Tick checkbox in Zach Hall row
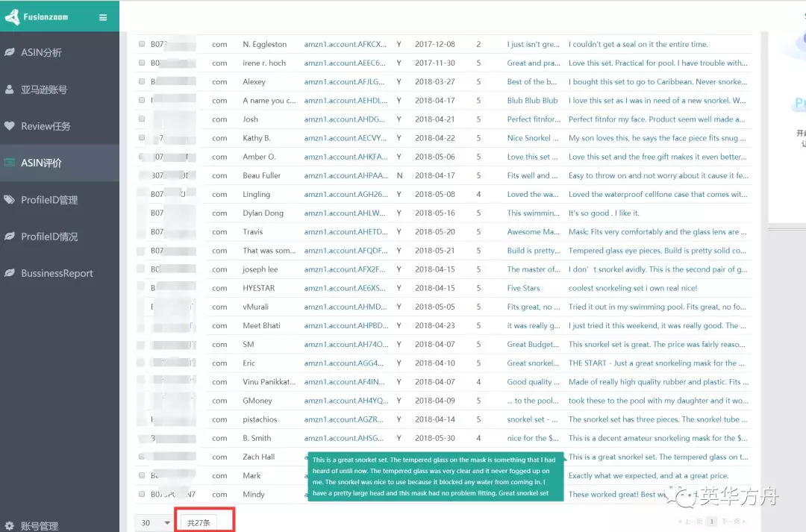This screenshot has width=806, height=532. 142,457
